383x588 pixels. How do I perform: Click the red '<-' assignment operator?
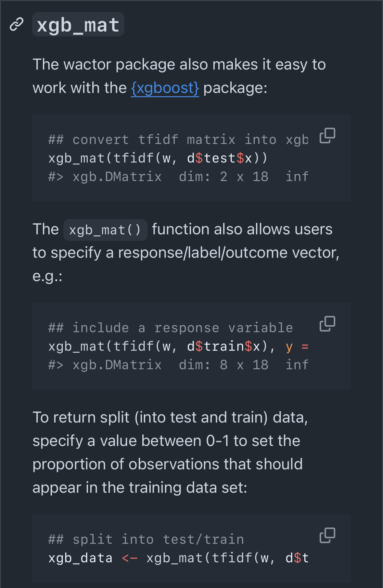pos(130,558)
